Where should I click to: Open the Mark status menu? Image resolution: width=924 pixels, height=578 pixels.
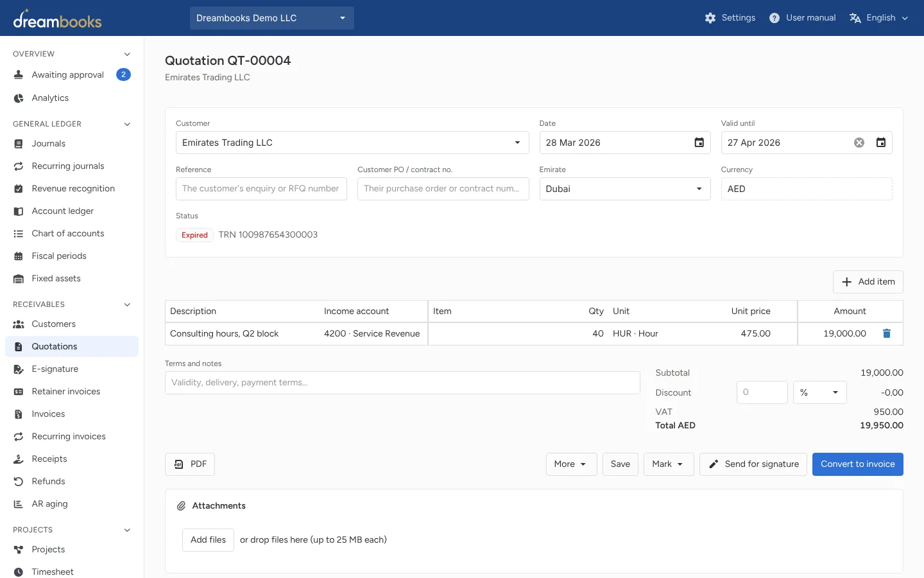tap(669, 464)
